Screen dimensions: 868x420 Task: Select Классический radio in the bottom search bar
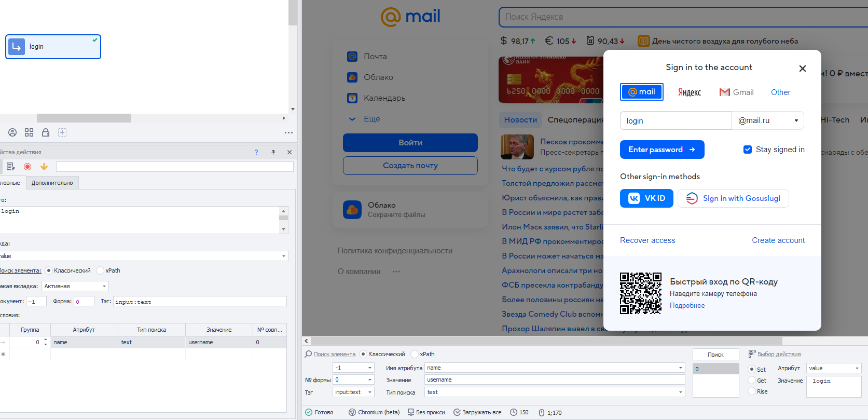point(363,354)
